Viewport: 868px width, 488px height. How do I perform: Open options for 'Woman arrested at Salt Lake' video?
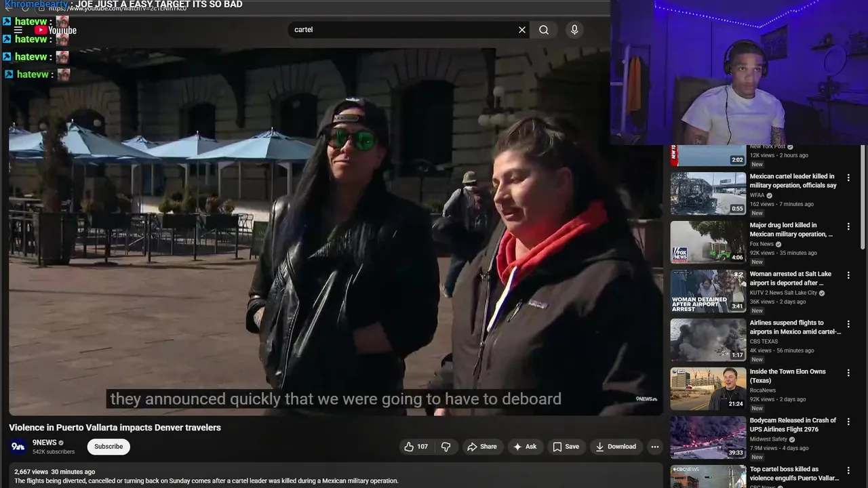click(848, 275)
